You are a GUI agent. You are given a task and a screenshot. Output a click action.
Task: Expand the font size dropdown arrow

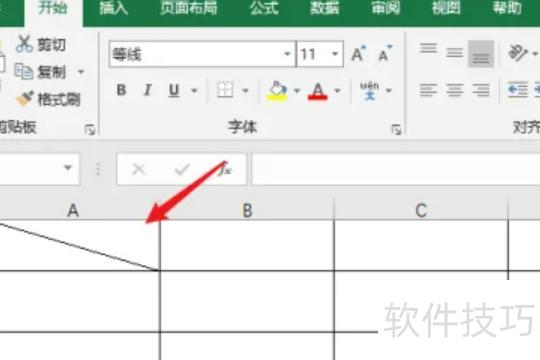coord(335,54)
